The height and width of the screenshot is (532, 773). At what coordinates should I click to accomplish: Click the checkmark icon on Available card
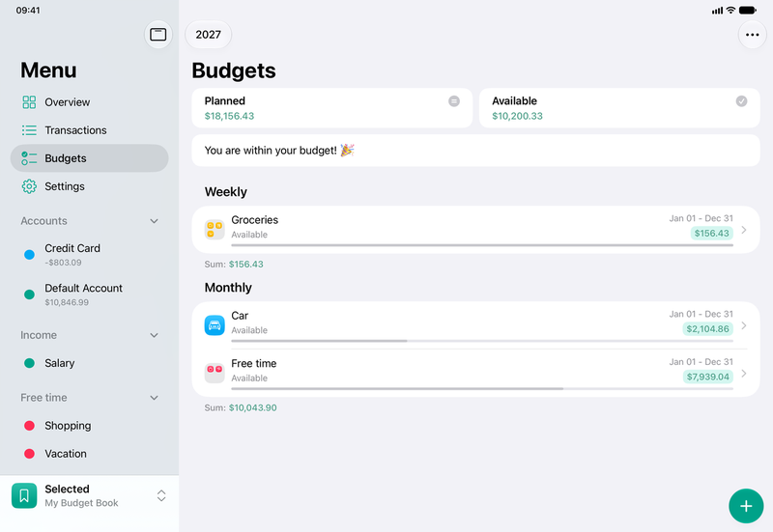tap(741, 101)
